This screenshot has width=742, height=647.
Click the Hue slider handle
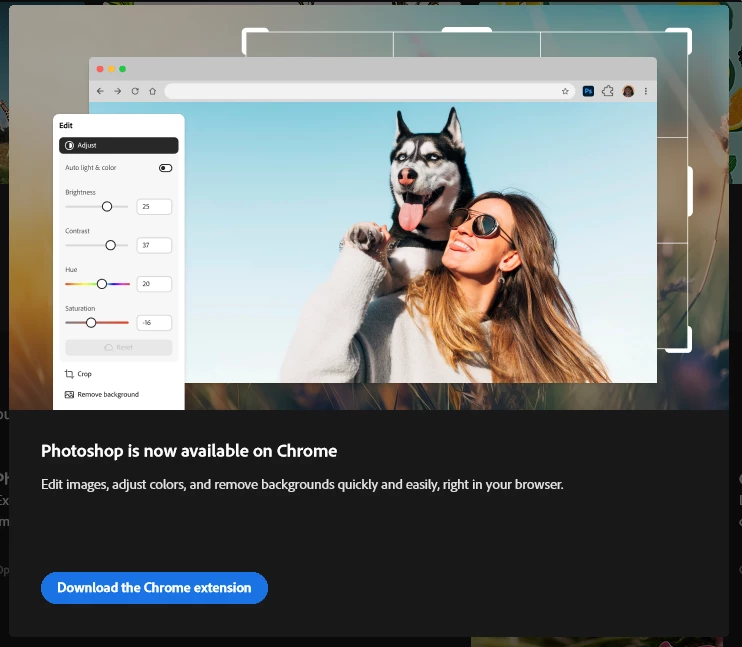tap(102, 284)
